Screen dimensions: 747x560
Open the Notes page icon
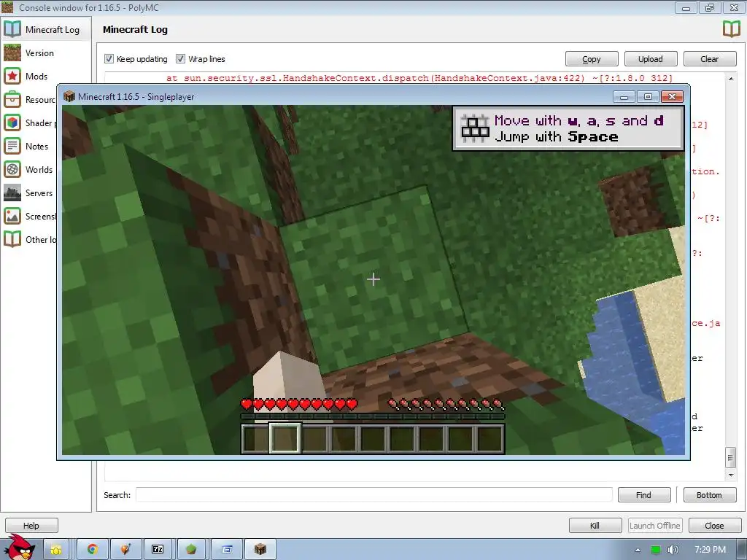tap(12, 146)
